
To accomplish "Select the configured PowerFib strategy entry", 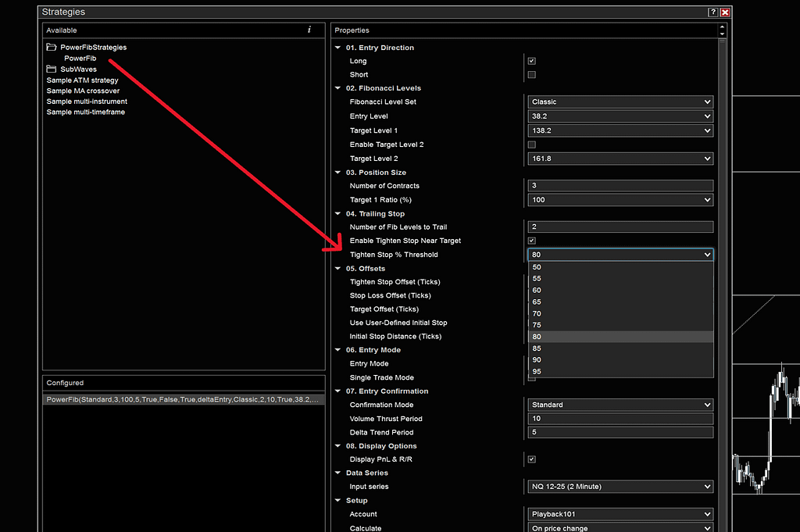I will click(x=156, y=398).
